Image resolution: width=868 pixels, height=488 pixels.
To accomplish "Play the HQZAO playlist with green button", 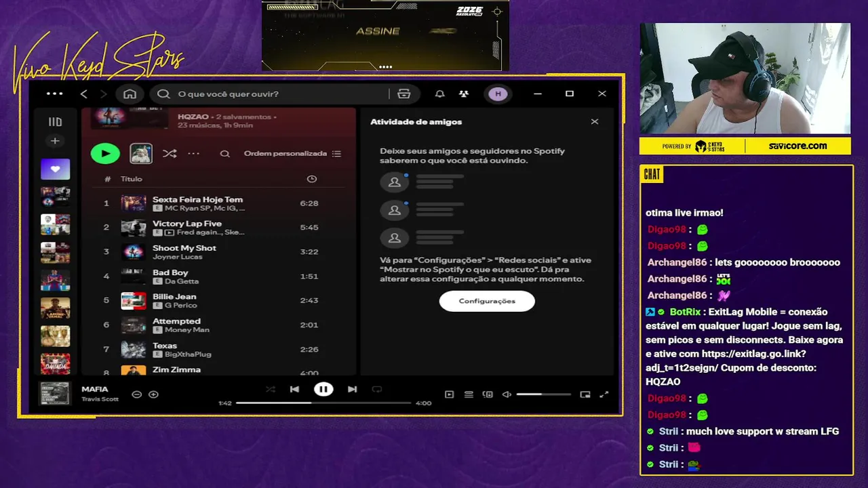I will click(105, 154).
